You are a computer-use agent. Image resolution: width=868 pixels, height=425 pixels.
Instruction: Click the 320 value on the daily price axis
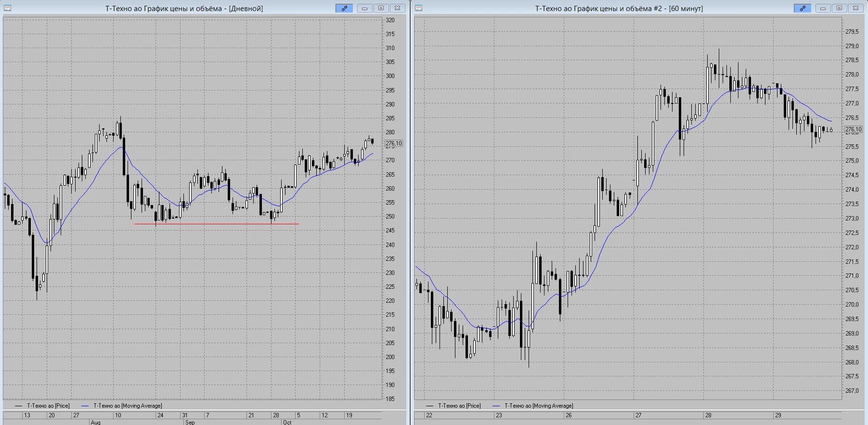(x=390, y=20)
